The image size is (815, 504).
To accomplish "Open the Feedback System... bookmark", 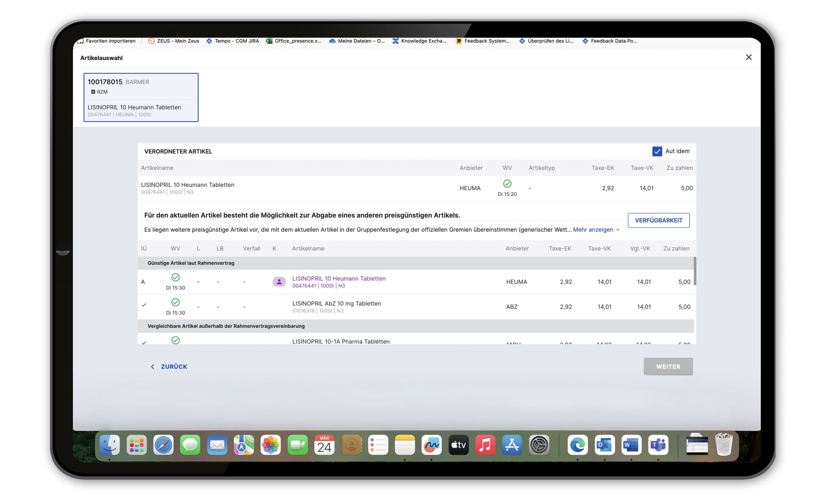I will 482,41.
